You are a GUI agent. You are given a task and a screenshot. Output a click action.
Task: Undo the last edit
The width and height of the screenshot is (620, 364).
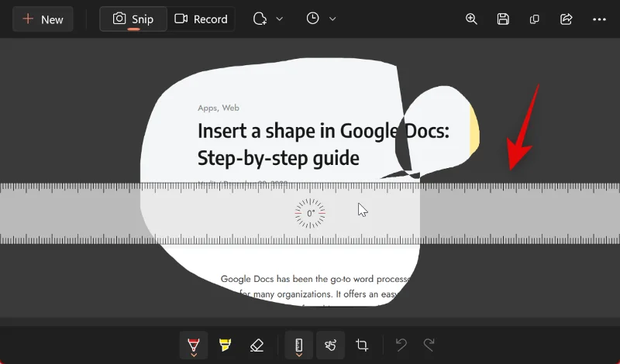click(401, 345)
